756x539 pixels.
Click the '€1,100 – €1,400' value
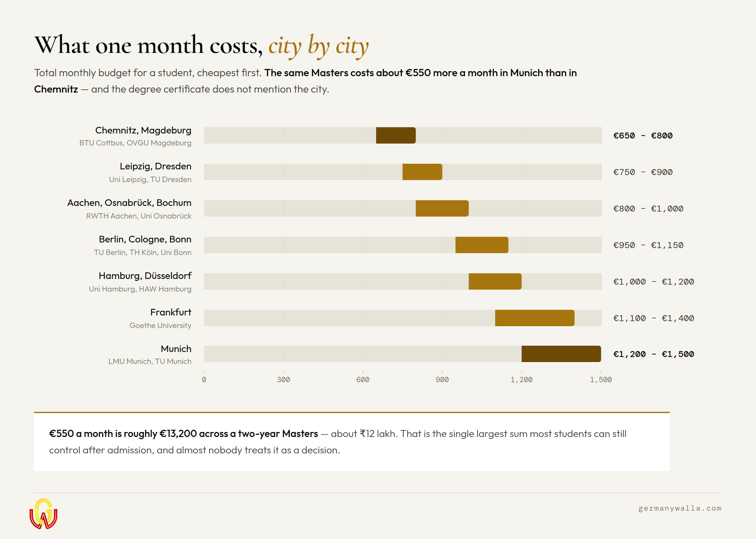tap(653, 318)
